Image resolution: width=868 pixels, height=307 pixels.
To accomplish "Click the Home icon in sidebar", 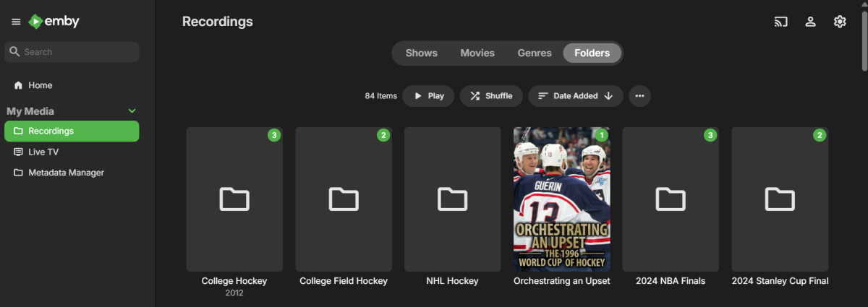I will click(19, 85).
